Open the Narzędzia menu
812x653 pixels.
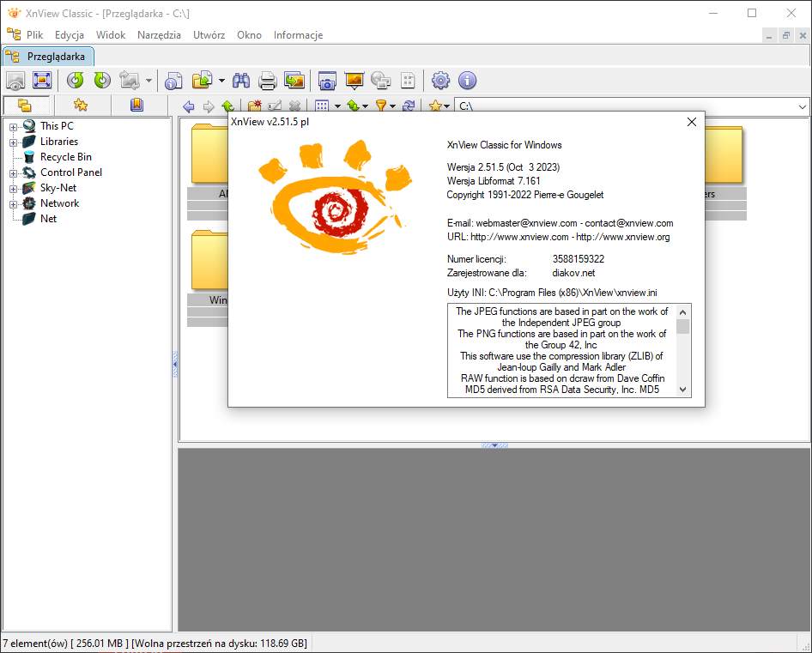pos(159,35)
